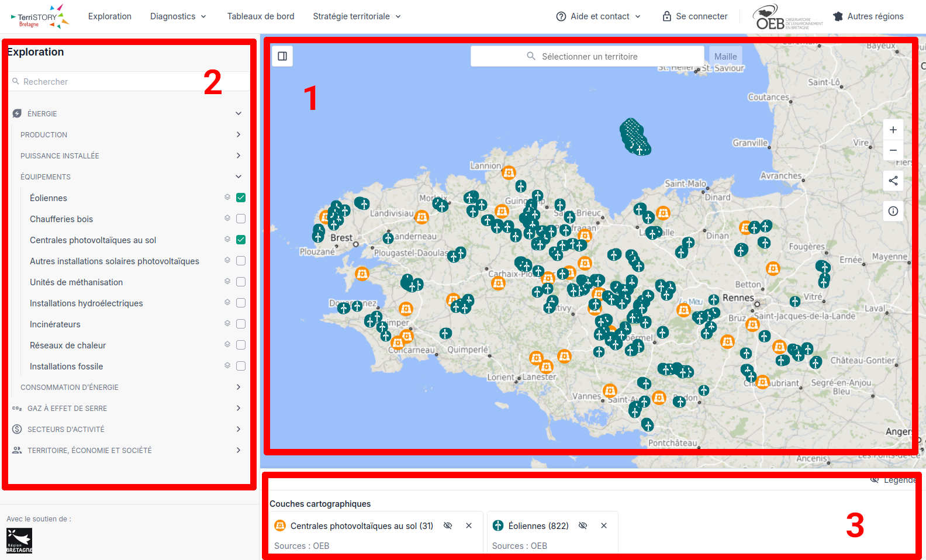926x560 pixels.
Task: Open the map information icon
Action: click(x=893, y=211)
